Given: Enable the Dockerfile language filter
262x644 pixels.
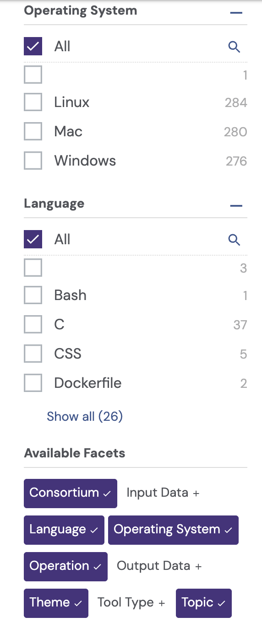Looking at the screenshot, I should [x=33, y=383].
